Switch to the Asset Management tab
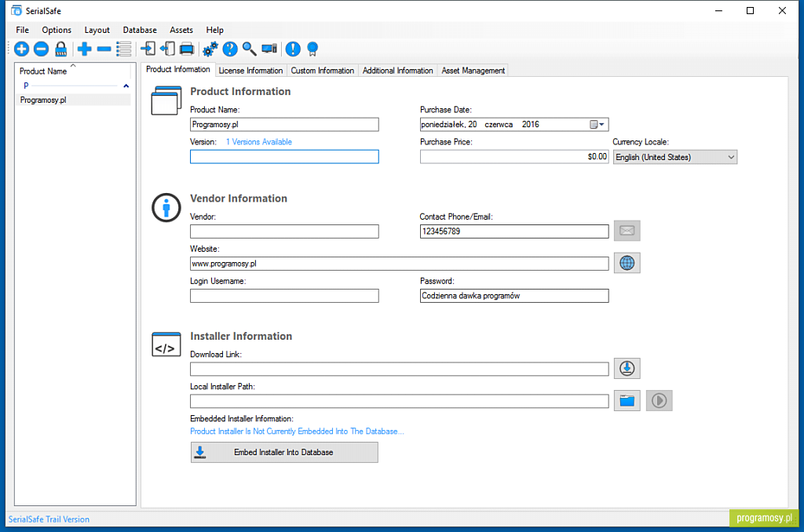Image resolution: width=804 pixels, height=532 pixels. pyautogui.click(x=473, y=71)
